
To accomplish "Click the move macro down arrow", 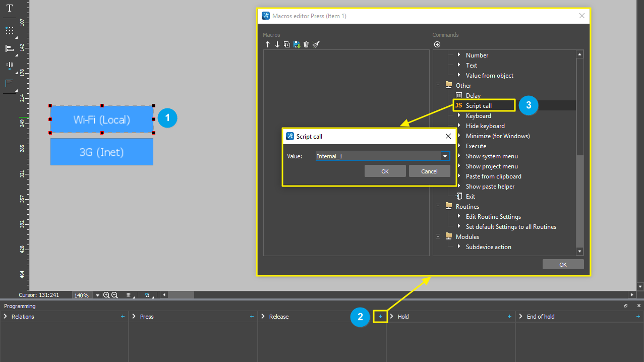I will 277,44.
